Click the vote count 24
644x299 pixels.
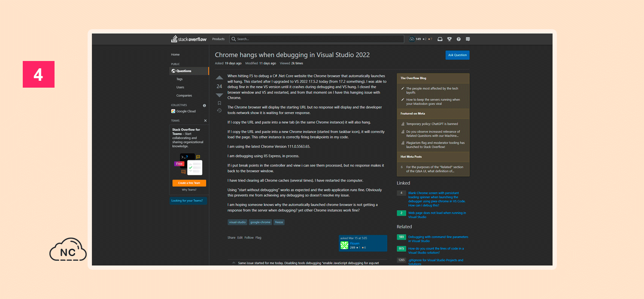219,86
